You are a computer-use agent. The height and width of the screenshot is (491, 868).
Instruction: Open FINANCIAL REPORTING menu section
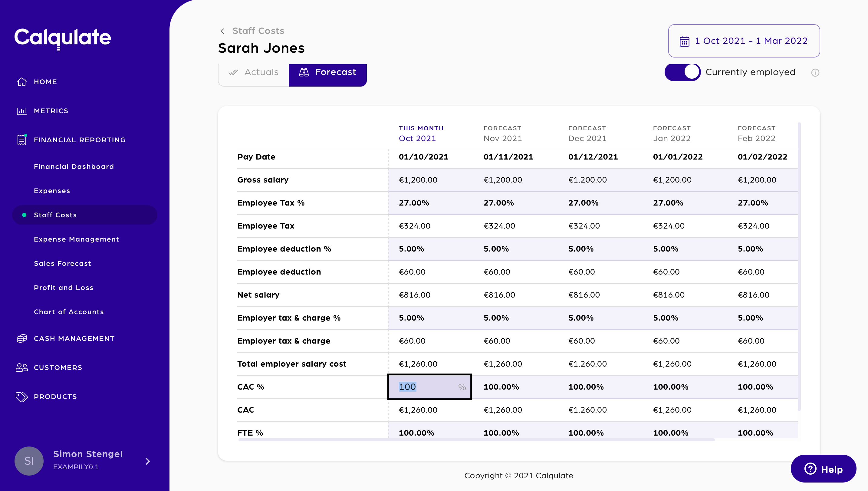[x=80, y=140]
